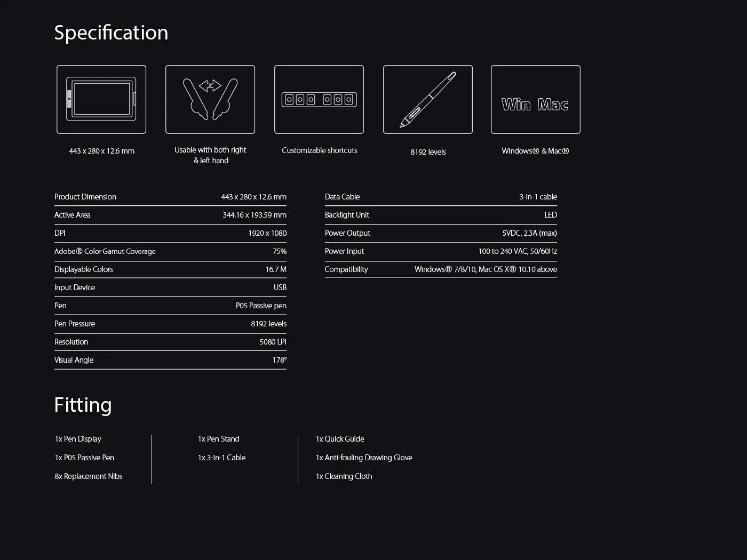747x560 pixels.
Task: Click the tablet screen inside the display icon
Action: (x=101, y=98)
